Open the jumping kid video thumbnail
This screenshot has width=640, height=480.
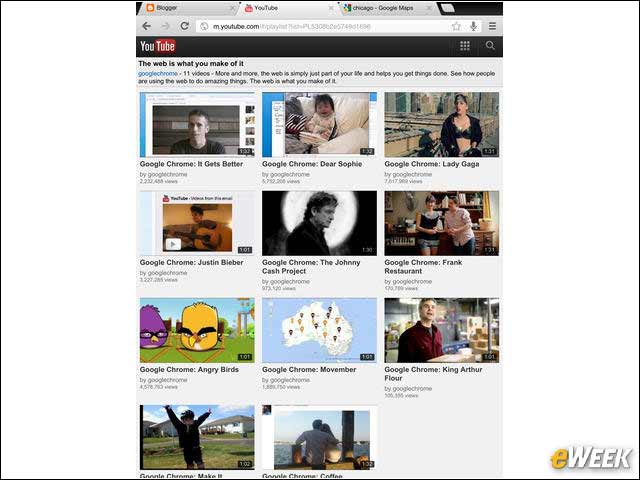[x=197, y=437]
